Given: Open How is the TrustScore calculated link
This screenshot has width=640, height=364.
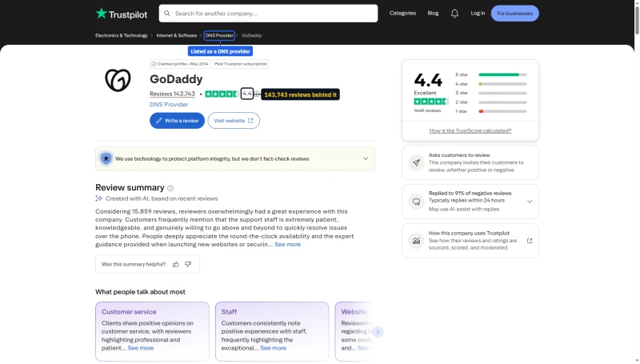Looking at the screenshot, I should coord(470,131).
